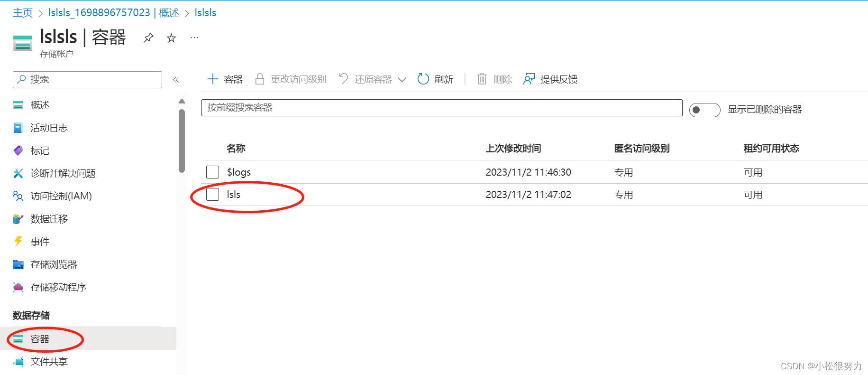Check the $logs container checkbox
The image size is (868, 375).
tap(213, 172)
